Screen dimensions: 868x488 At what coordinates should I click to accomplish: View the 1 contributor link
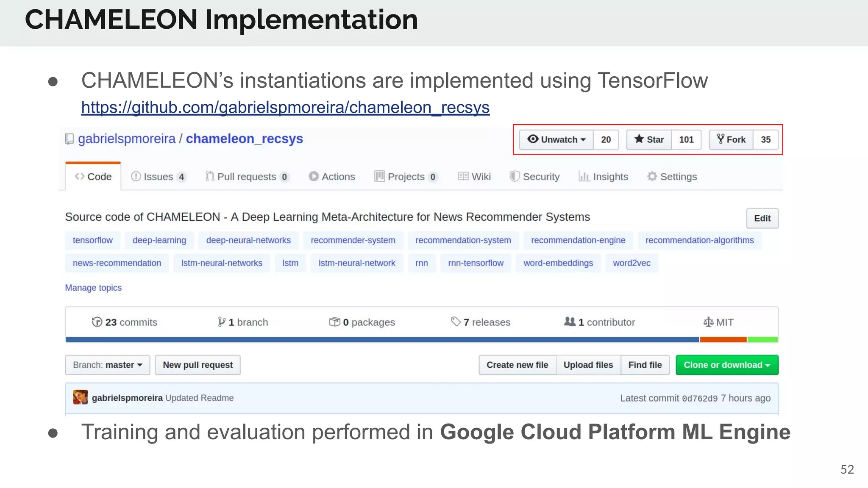tap(600, 322)
